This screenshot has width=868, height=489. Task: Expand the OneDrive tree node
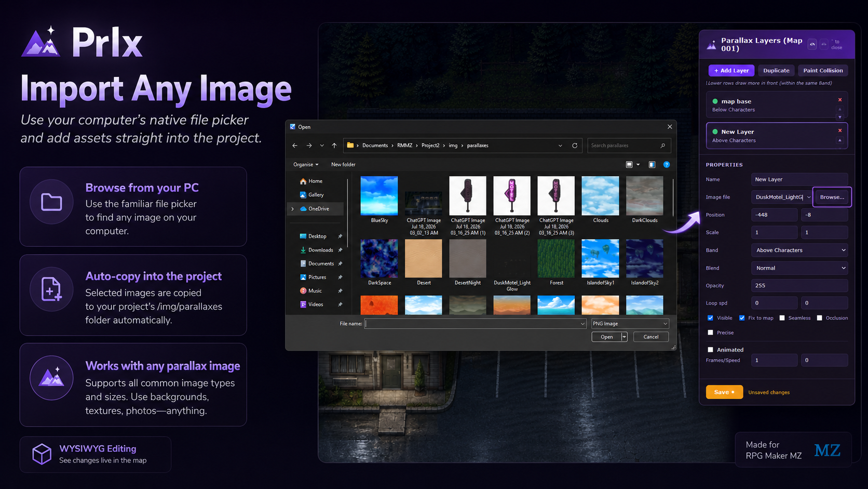point(293,209)
